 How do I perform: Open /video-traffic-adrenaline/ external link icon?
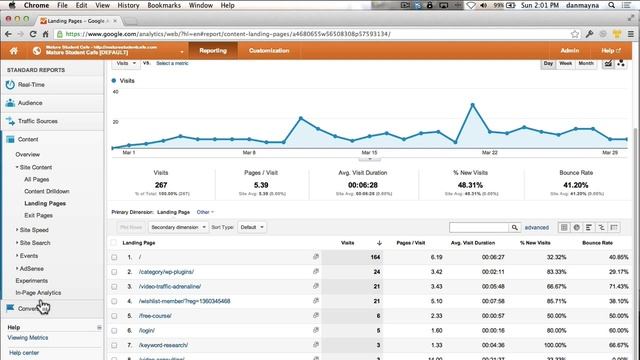[x=316, y=286]
